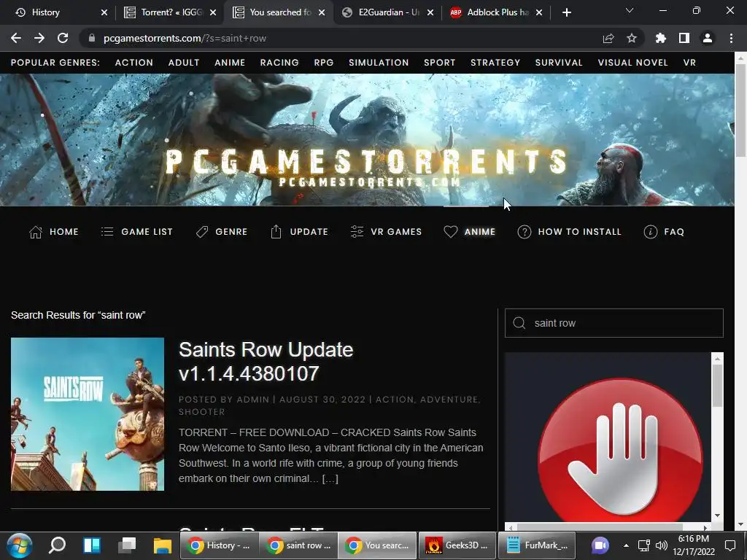Open the ADULT genre

[x=183, y=63]
